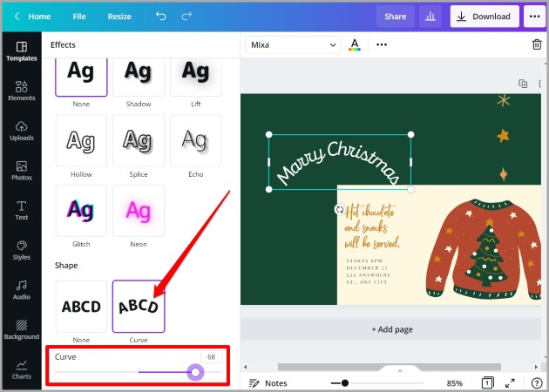Open text color picker icon
The width and height of the screenshot is (549, 392).
coord(355,44)
